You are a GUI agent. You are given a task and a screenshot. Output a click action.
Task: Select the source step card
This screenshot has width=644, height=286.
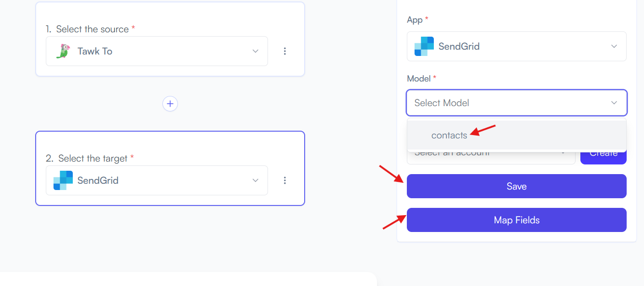pos(170,39)
